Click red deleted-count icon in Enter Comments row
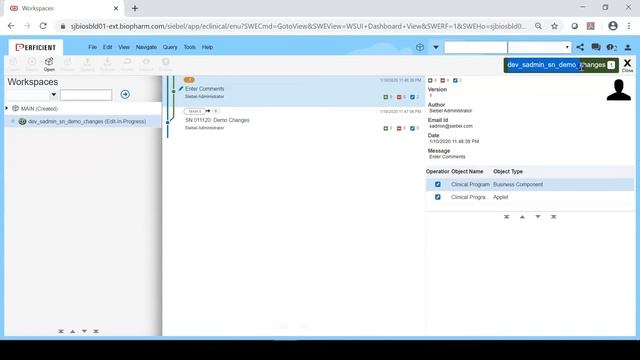The height and width of the screenshot is (360, 640). 399,97
